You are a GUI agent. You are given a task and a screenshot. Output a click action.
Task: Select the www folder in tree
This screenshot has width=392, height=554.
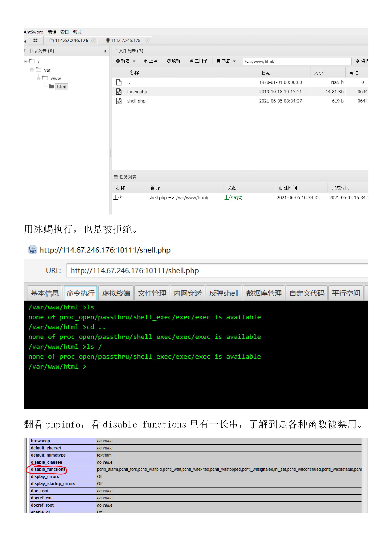click(x=55, y=79)
